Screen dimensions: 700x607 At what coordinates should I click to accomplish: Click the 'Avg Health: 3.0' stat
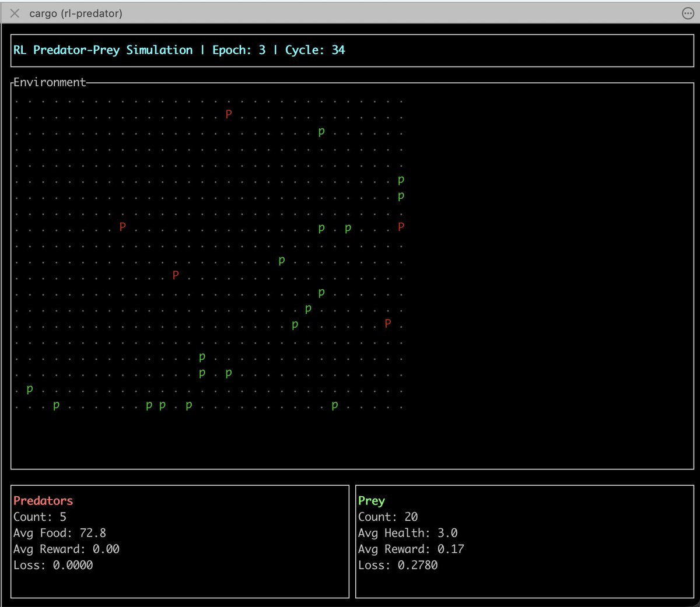click(408, 533)
